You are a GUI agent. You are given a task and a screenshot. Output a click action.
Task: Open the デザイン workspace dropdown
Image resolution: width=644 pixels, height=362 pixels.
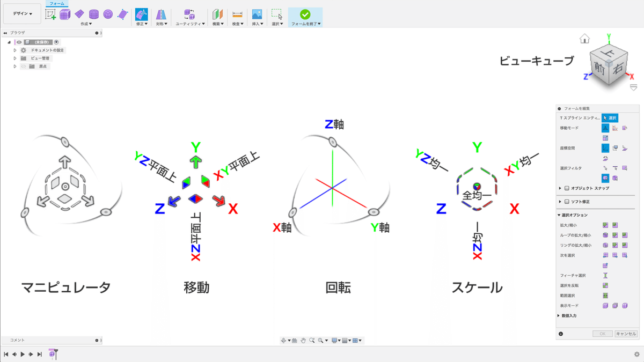coord(23,14)
